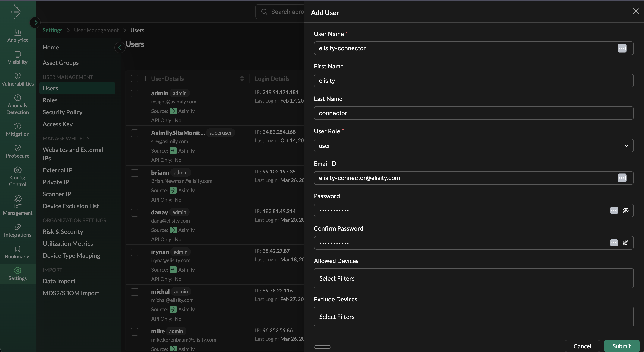Toggle Confirm Password visibility eye
This screenshot has width=644, height=352.
[x=625, y=243]
